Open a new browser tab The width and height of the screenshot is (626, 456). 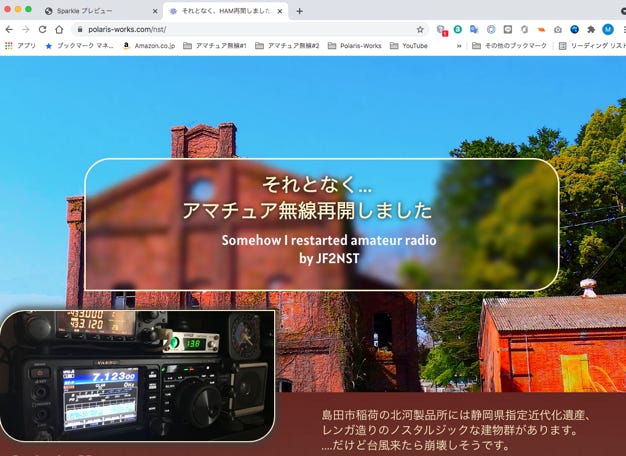point(299,10)
